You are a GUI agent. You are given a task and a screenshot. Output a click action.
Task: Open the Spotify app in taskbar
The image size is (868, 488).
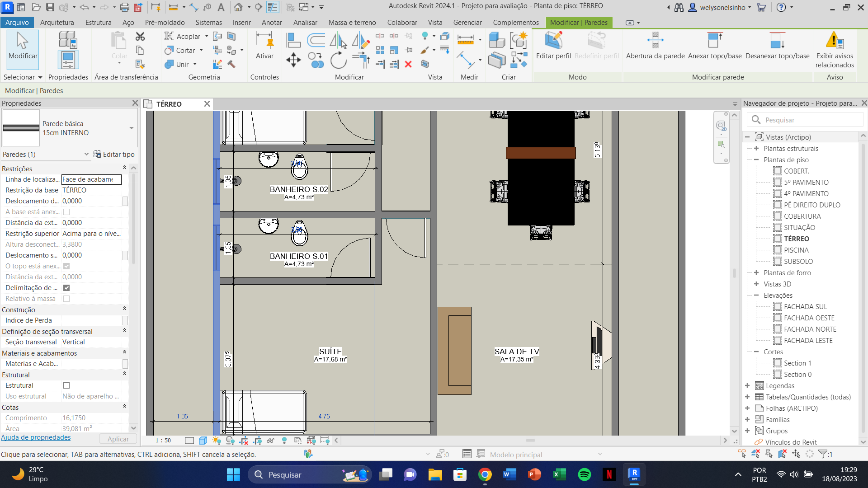(584, 474)
